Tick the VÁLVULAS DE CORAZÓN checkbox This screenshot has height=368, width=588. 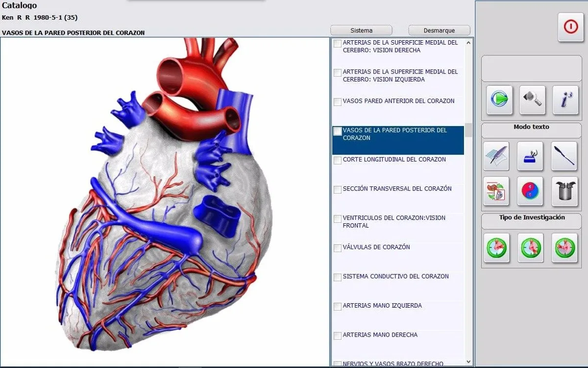pyautogui.click(x=338, y=248)
